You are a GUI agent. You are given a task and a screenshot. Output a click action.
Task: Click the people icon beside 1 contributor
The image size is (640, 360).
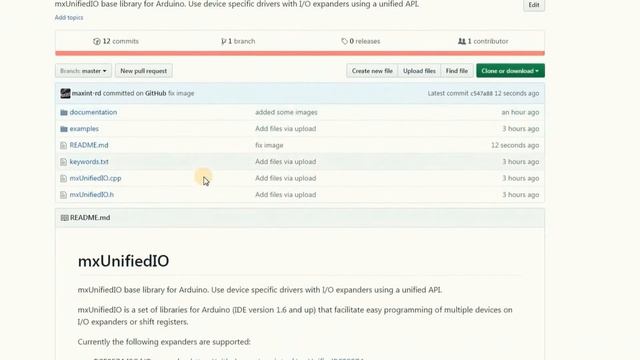click(x=462, y=41)
